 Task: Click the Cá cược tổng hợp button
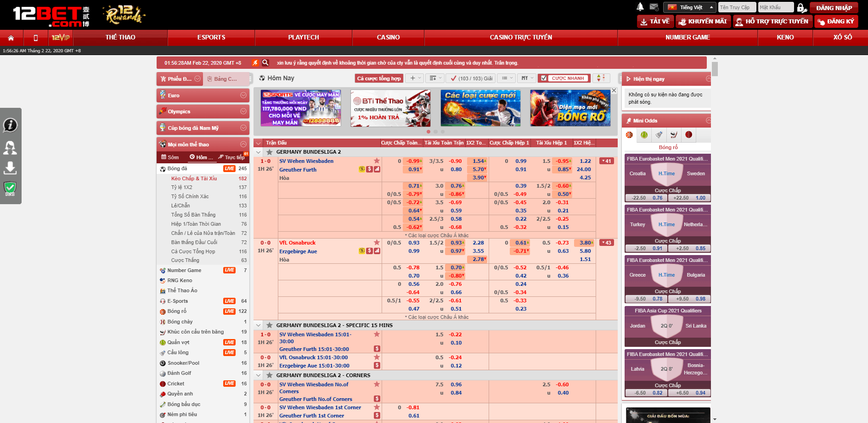coord(379,78)
